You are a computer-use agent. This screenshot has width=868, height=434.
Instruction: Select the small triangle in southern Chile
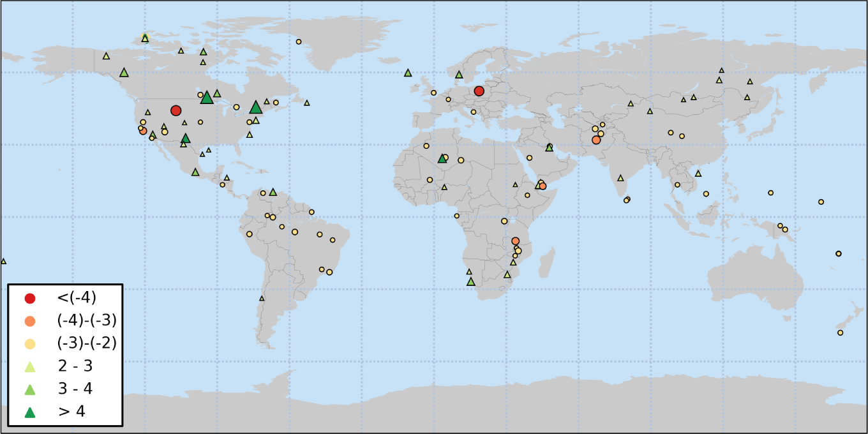click(262, 298)
